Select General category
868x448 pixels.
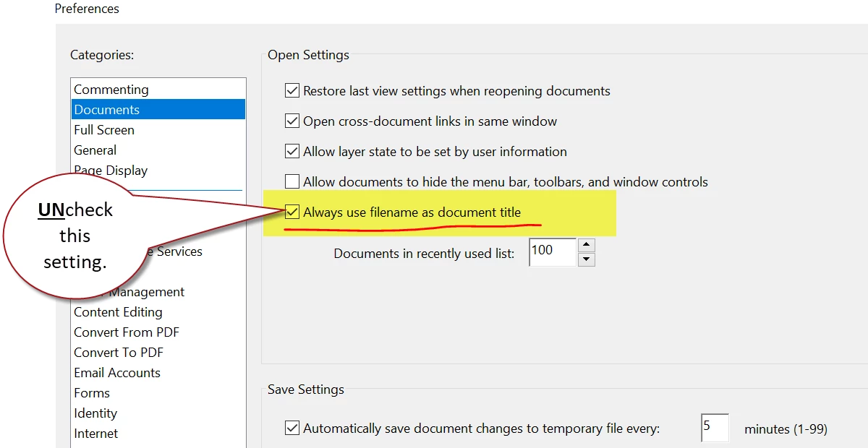158,150
